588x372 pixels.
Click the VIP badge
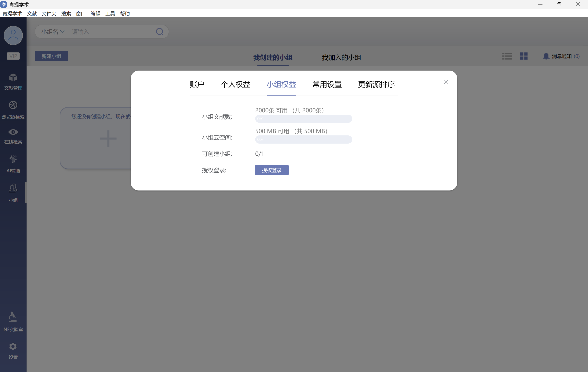[x=13, y=56]
